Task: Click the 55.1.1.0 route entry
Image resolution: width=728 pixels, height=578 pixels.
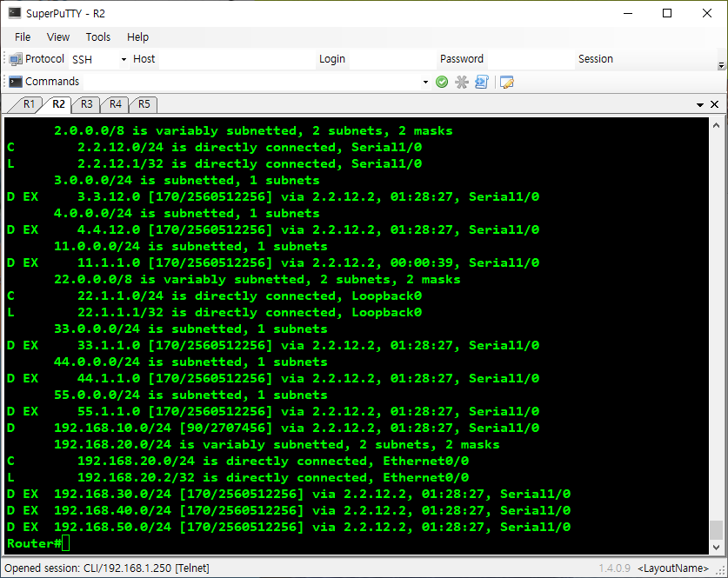Action: 273,411
